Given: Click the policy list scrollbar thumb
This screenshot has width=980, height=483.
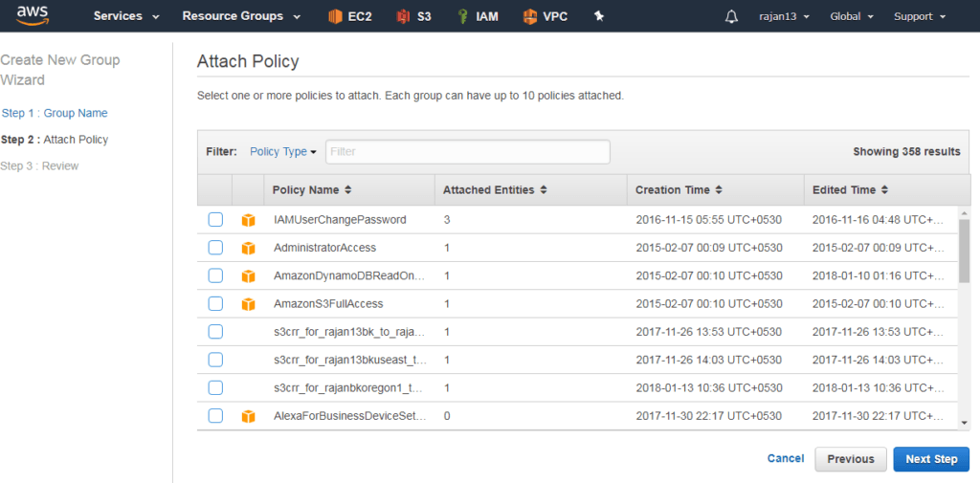Looking at the screenshot, I should [x=964, y=251].
